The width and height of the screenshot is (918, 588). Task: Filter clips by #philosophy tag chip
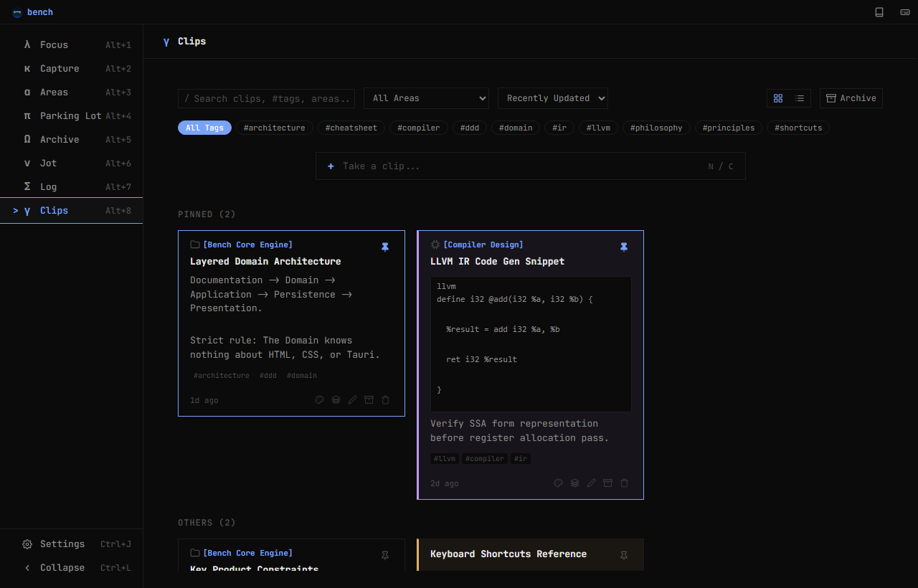point(657,128)
